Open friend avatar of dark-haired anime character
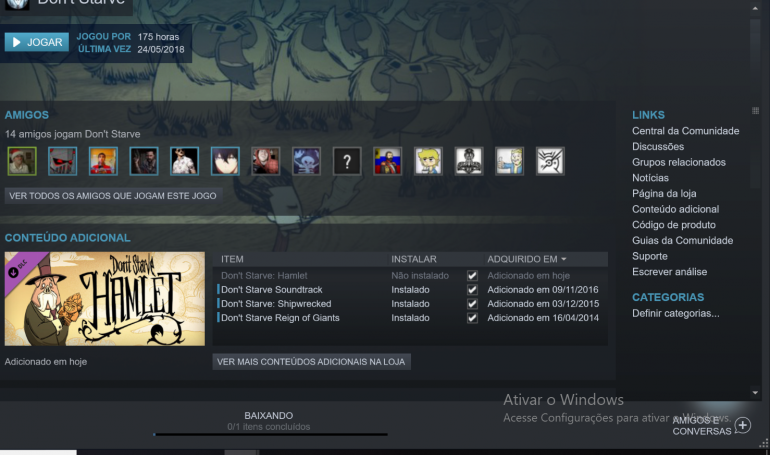Screen dimensions: 770x455 (x=225, y=161)
